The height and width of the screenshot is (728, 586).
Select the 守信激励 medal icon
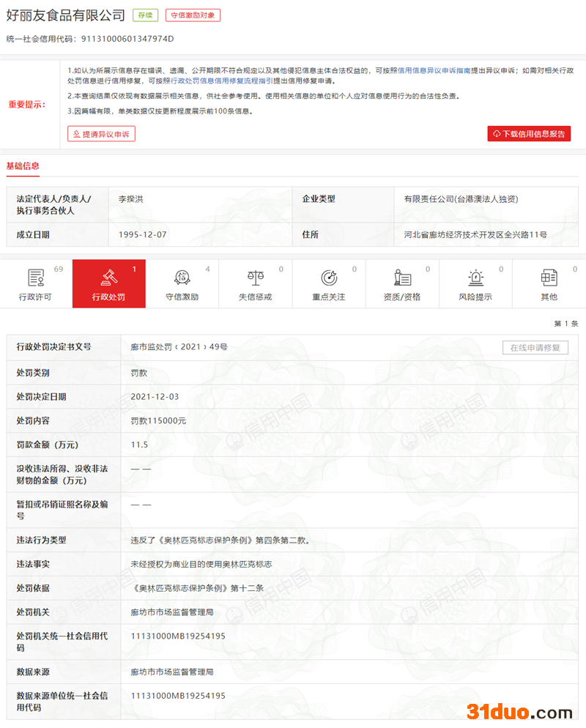pyautogui.click(x=182, y=278)
